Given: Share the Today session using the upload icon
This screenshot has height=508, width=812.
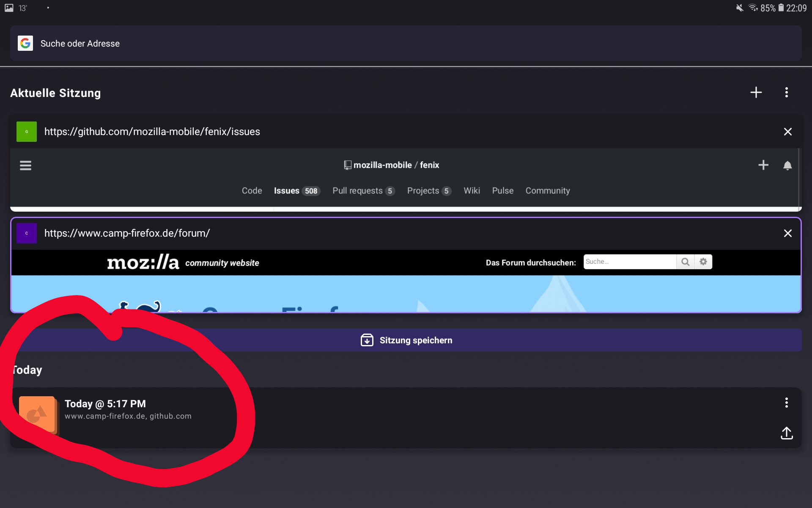Looking at the screenshot, I should pos(787,433).
